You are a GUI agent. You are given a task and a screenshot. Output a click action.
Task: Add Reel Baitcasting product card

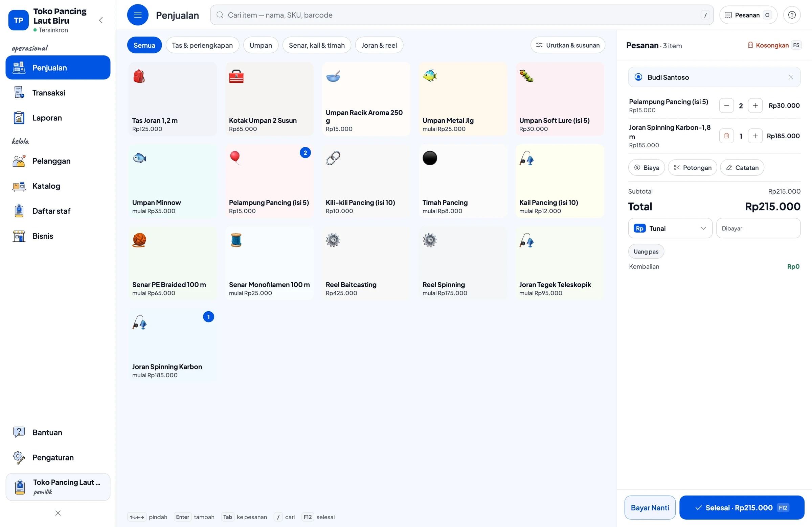point(366,263)
